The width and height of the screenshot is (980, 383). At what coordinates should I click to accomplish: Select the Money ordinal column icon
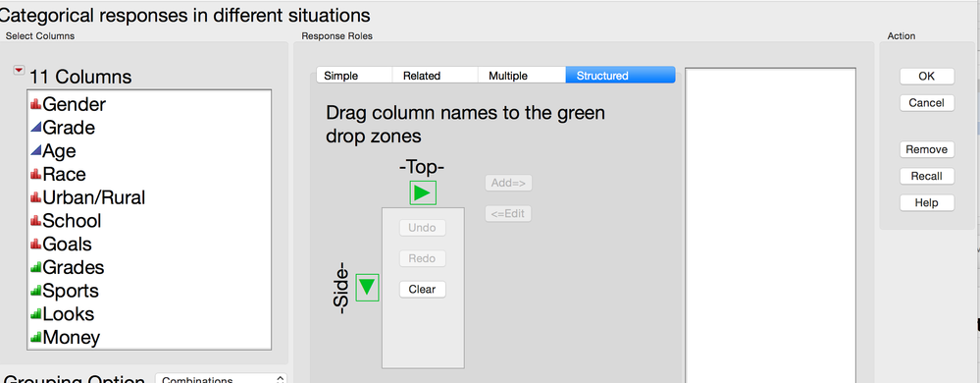click(35, 337)
